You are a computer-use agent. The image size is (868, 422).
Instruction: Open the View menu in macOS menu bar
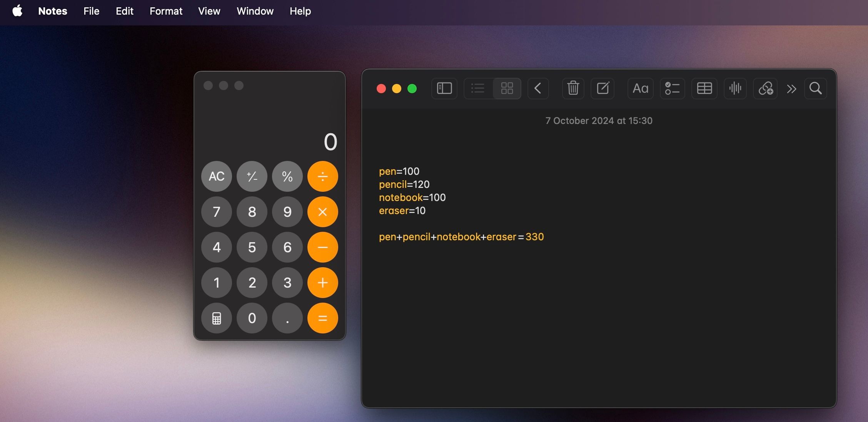click(209, 10)
